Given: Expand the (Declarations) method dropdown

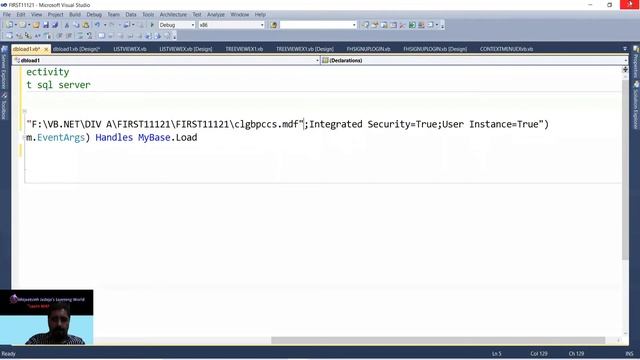Looking at the screenshot, I should tap(625, 60).
